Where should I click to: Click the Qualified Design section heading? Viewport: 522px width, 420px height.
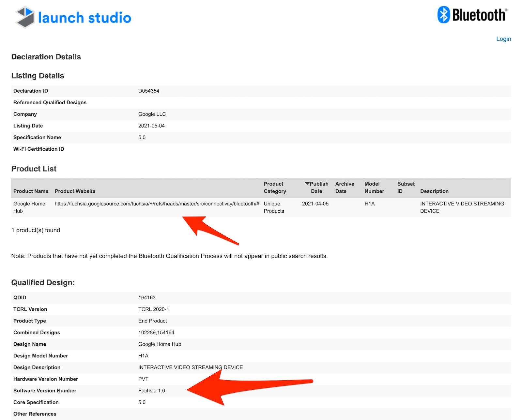click(43, 283)
